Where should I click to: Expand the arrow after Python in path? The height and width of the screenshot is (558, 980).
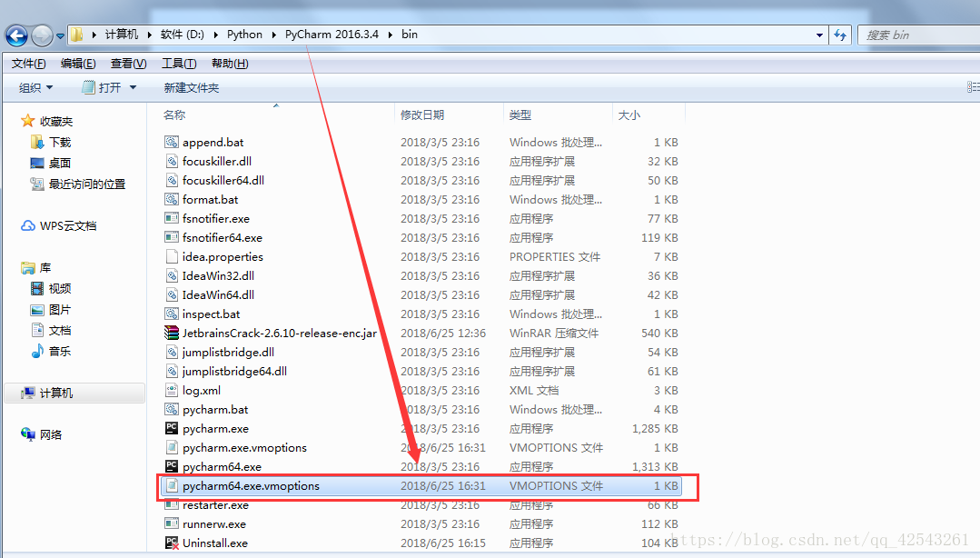coord(273,35)
